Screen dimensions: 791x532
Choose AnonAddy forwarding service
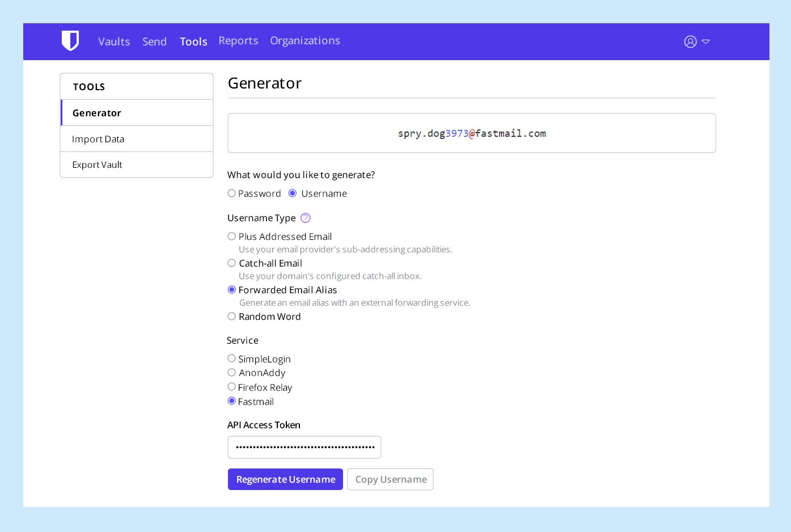pos(232,373)
